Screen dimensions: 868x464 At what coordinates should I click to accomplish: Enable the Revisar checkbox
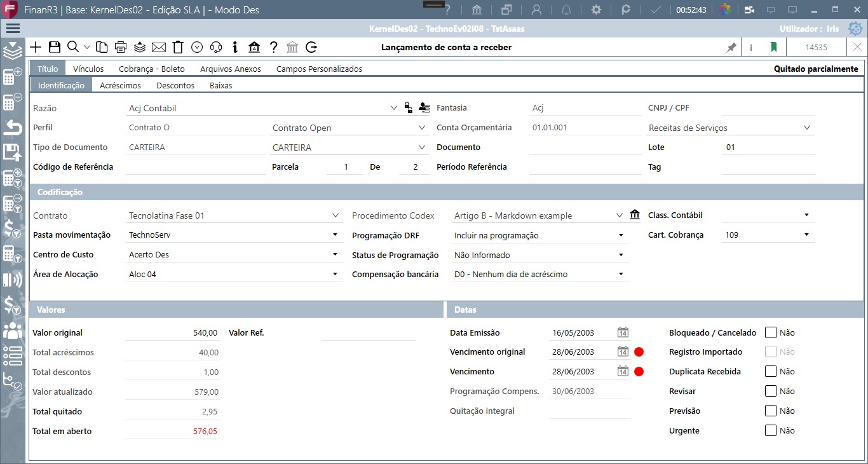(x=771, y=391)
